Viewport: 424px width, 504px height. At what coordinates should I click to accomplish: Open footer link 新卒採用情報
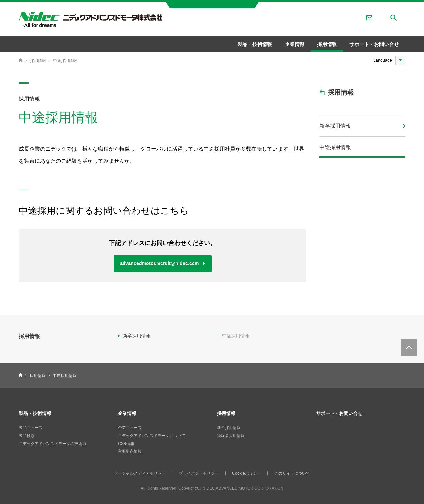229,428
